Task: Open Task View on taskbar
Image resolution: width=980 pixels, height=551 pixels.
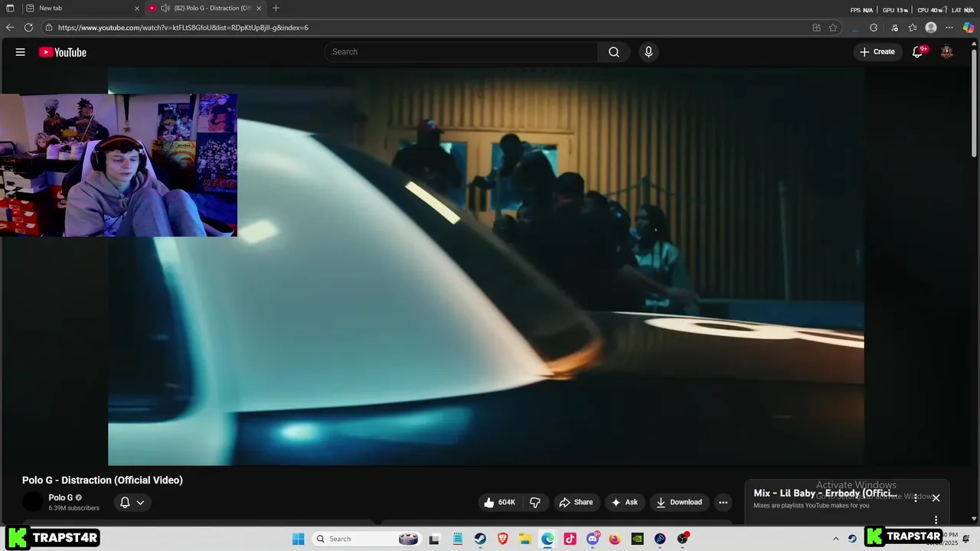Action: (434, 539)
